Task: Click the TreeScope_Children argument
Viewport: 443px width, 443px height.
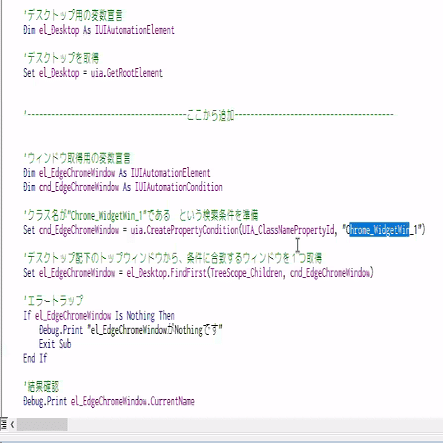Action: click(x=246, y=273)
